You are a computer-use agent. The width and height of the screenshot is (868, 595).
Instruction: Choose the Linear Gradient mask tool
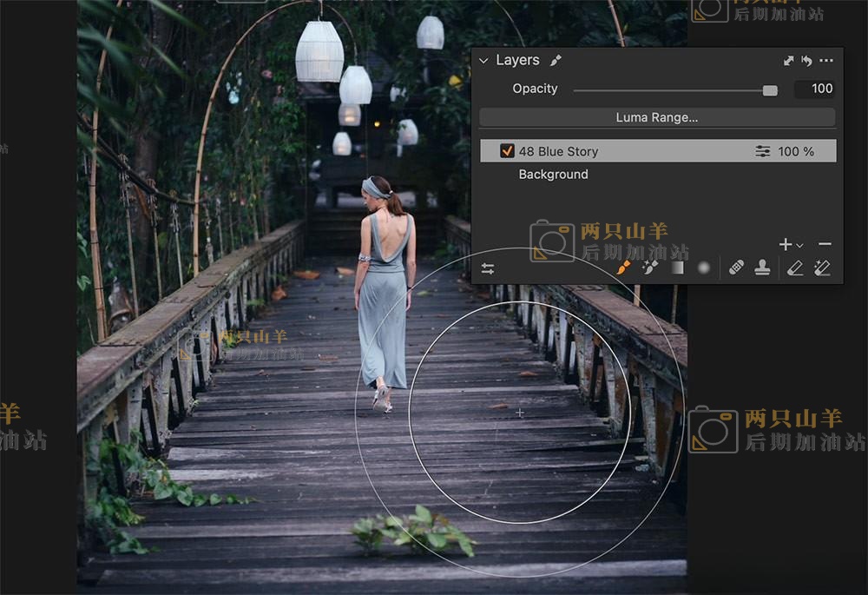(x=677, y=268)
